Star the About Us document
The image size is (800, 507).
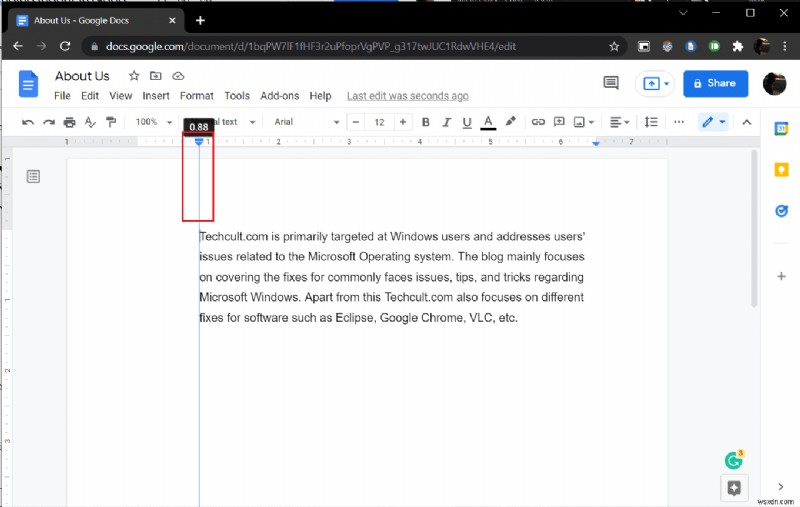tap(133, 76)
